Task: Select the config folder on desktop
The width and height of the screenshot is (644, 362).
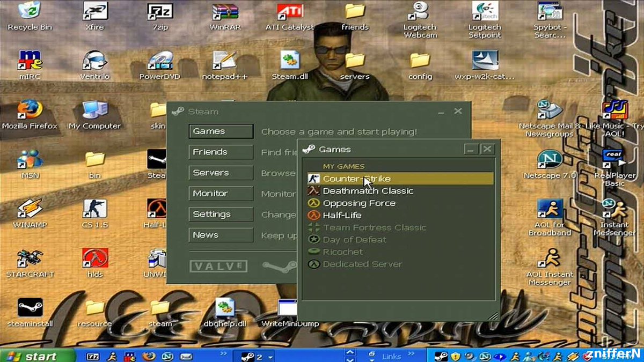Action: coord(420,65)
